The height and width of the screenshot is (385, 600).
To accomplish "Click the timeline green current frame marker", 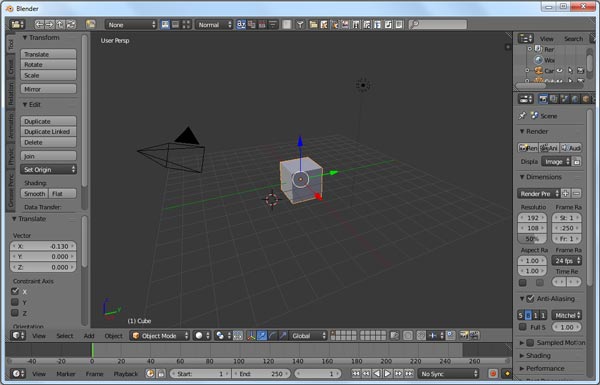I will [x=92, y=350].
